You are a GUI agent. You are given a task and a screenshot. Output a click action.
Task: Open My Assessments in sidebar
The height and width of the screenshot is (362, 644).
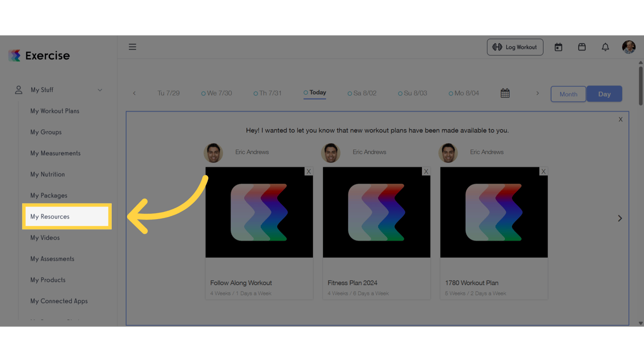[52, 259]
